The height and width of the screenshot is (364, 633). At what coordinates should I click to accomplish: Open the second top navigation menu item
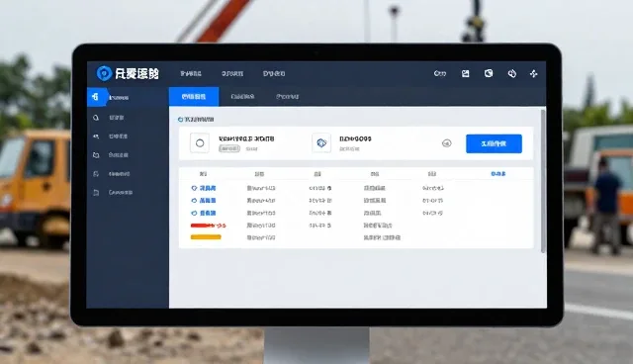pyautogui.click(x=232, y=73)
